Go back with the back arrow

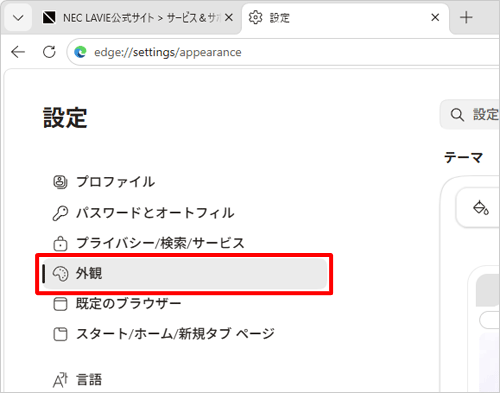pyautogui.click(x=18, y=52)
